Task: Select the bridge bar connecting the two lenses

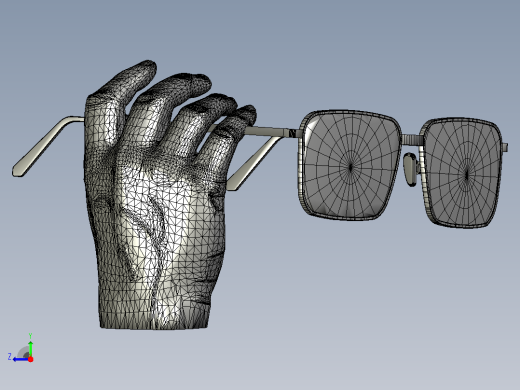Action: tap(413, 139)
